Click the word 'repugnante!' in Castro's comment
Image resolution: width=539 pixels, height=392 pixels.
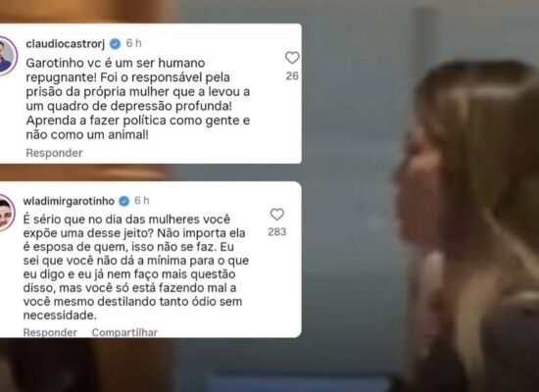coord(61,78)
